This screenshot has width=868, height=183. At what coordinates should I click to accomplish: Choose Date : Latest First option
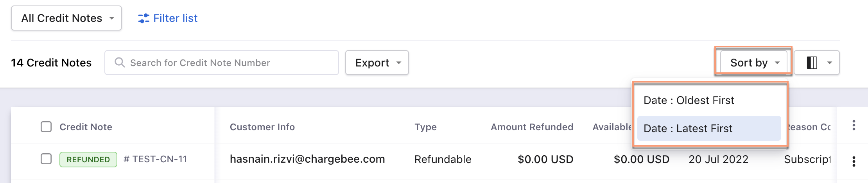(688, 128)
